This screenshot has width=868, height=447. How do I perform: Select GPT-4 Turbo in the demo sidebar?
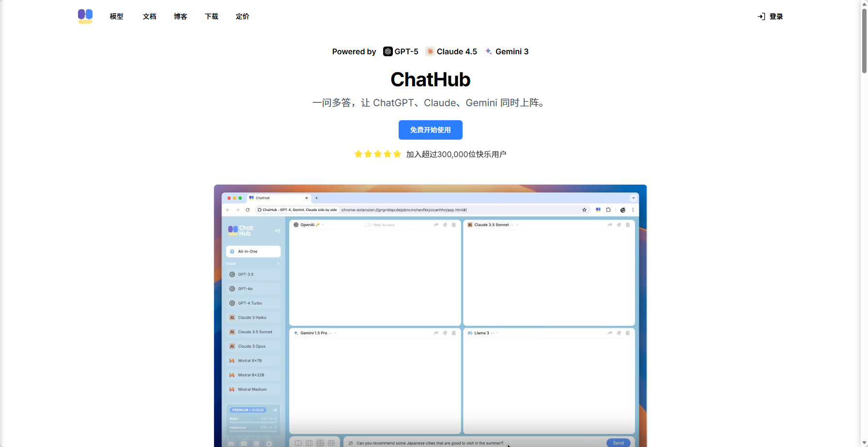pos(253,303)
